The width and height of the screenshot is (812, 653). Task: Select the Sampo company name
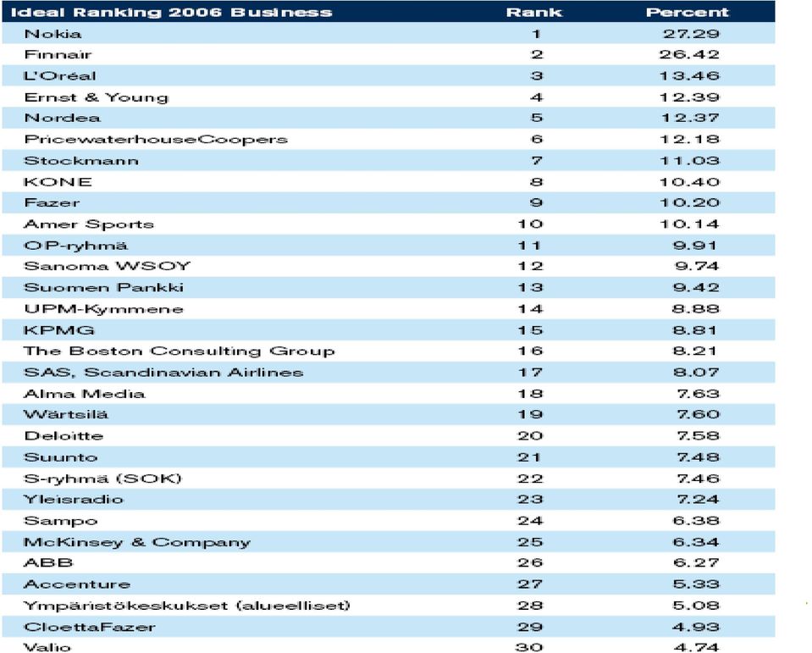[x=61, y=521]
